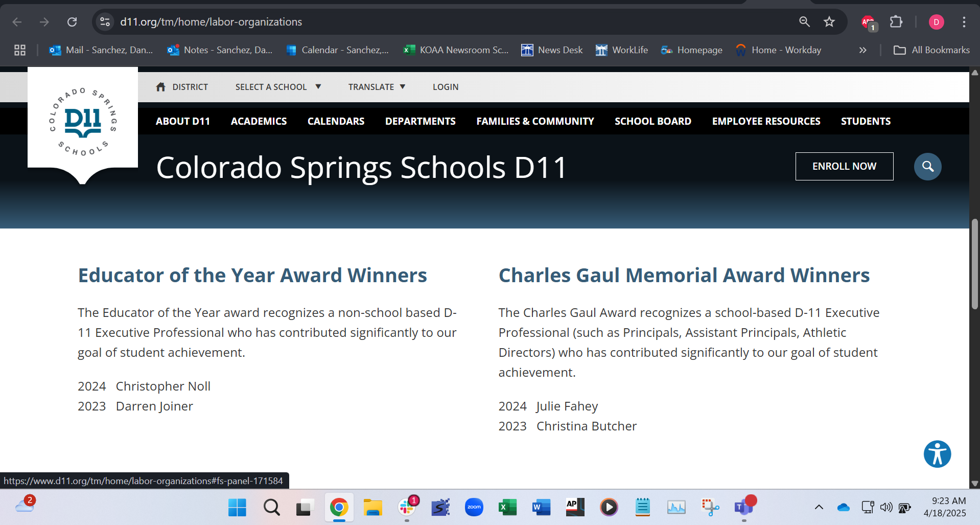
Task: Open the Employee Resources menu
Action: point(766,121)
